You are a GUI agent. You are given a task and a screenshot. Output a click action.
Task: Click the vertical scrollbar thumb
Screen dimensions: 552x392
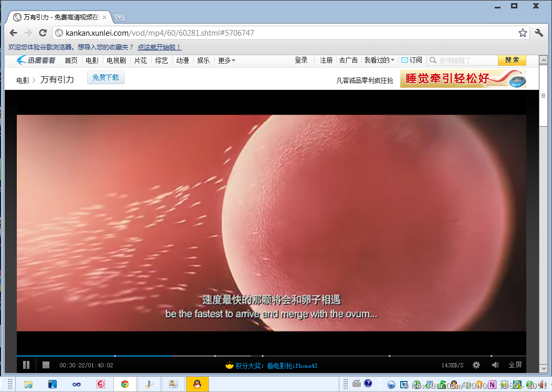click(x=543, y=96)
